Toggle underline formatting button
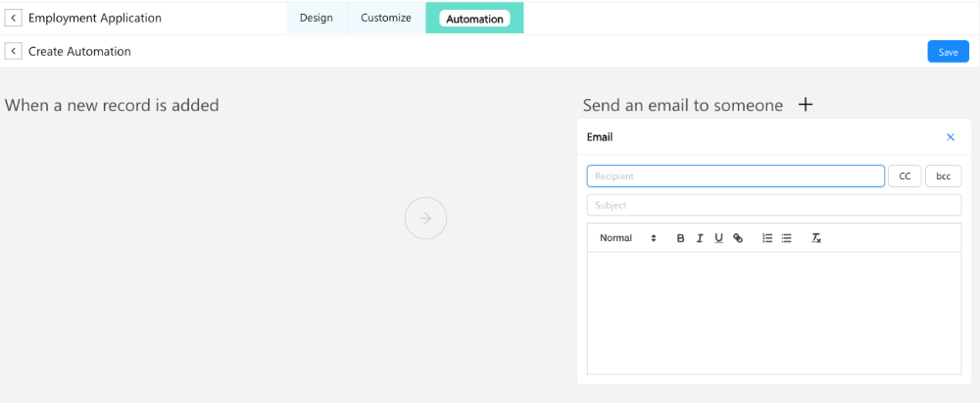The height and width of the screenshot is (403, 980). (718, 238)
